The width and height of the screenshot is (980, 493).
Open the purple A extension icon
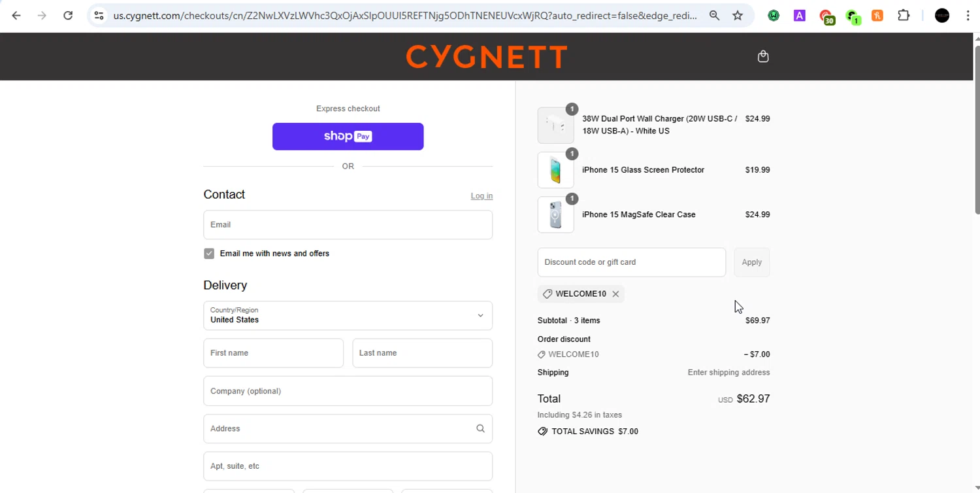click(800, 15)
